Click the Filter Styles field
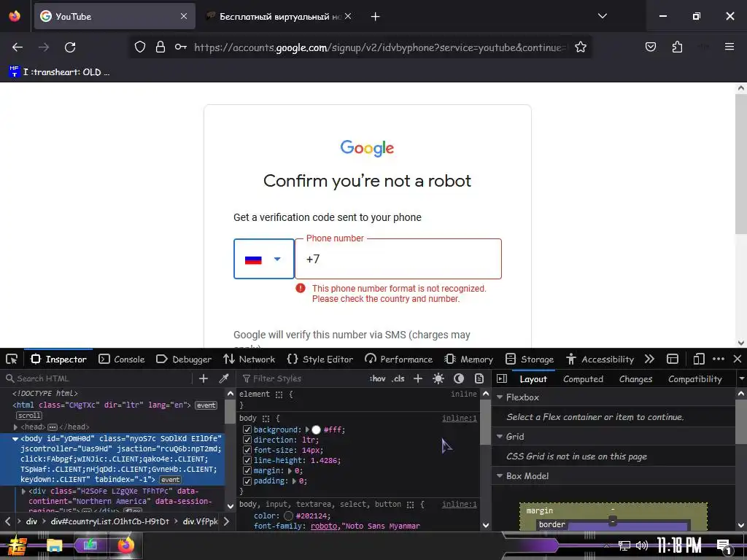This screenshot has height=560, width=747. pos(303,378)
